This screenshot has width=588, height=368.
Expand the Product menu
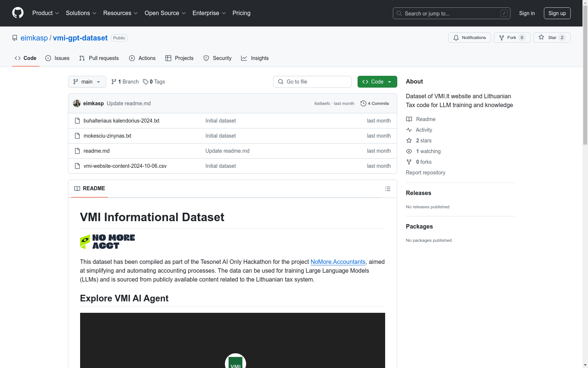[46, 13]
